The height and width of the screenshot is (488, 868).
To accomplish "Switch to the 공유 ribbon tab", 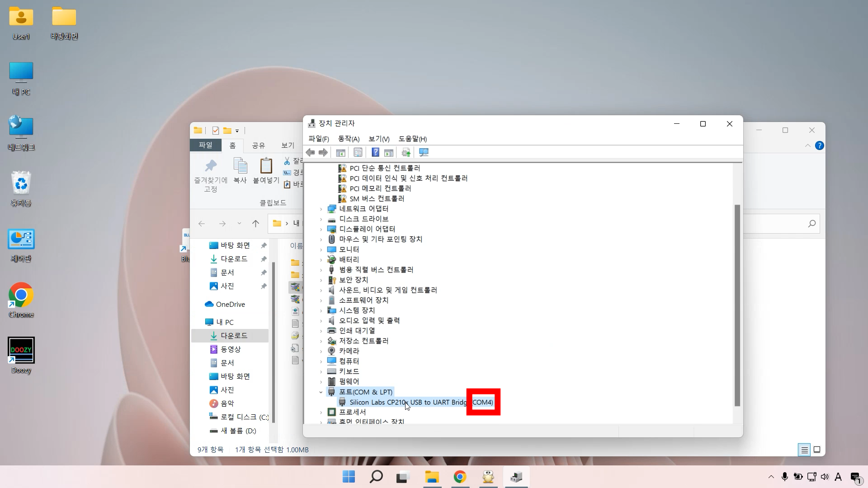I will click(x=258, y=145).
